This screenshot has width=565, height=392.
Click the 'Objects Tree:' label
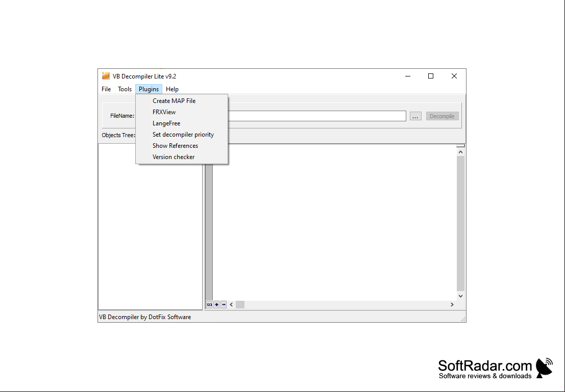(x=118, y=135)
